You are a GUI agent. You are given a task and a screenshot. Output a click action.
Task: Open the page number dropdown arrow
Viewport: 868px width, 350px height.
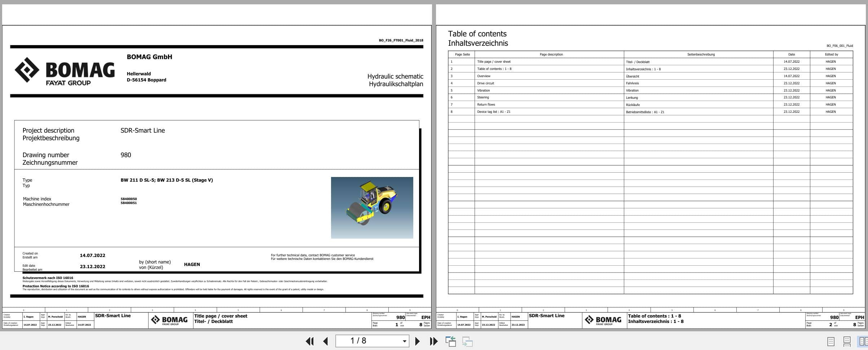404,341
